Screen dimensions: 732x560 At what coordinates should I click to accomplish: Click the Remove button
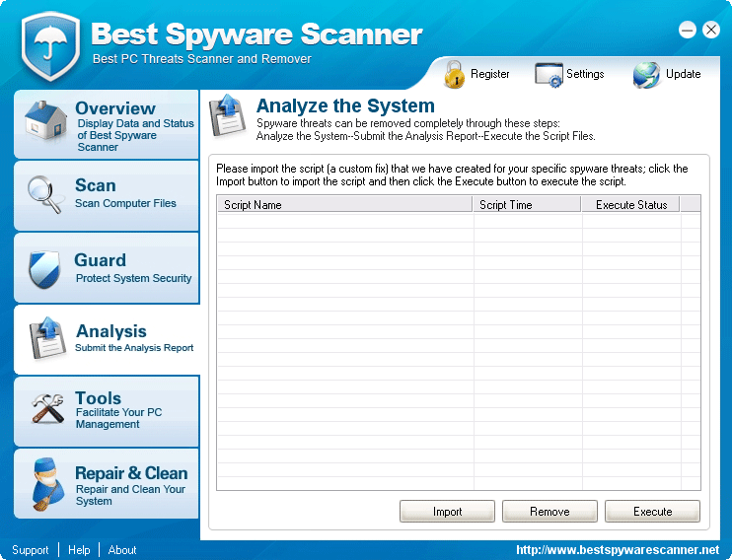point(549,512)
